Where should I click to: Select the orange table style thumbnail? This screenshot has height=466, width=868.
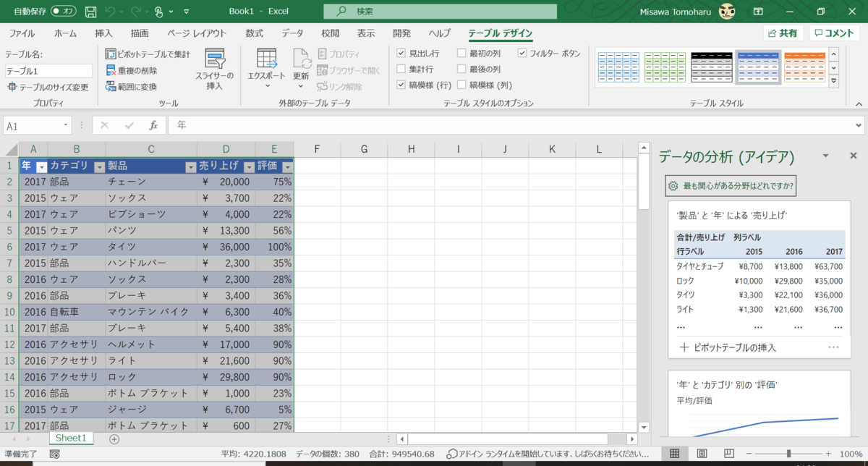[x=804, y=67]
